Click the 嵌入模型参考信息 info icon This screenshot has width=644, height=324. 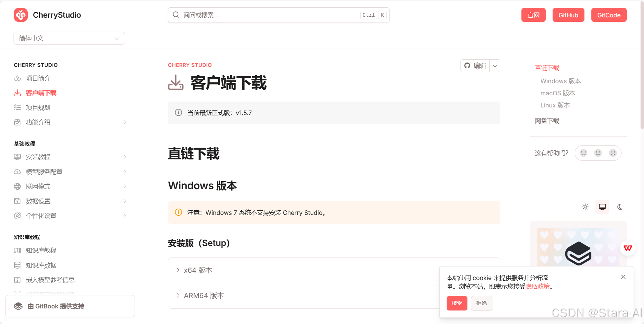17,280
